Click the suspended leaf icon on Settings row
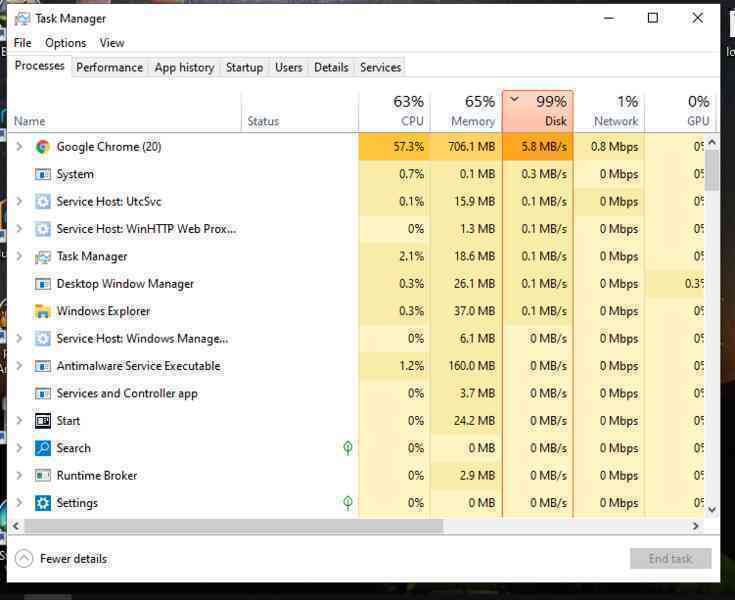 [348, 503]
